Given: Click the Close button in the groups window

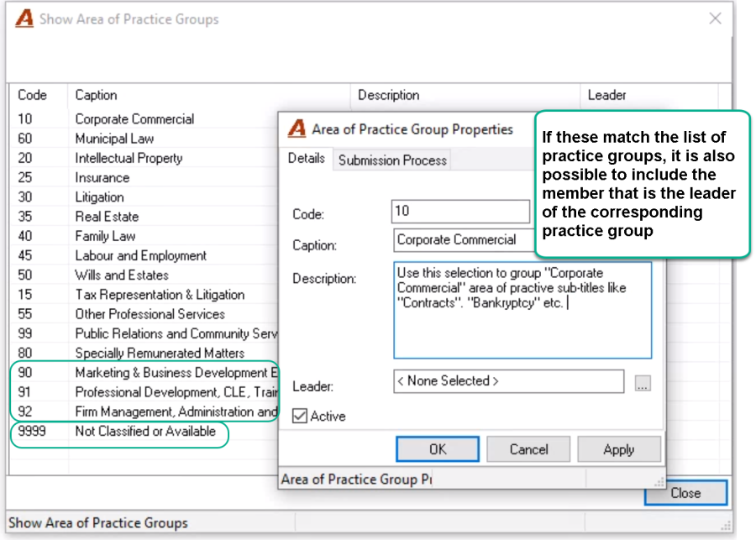Looking at the screenshot, I should pos(685,493).
